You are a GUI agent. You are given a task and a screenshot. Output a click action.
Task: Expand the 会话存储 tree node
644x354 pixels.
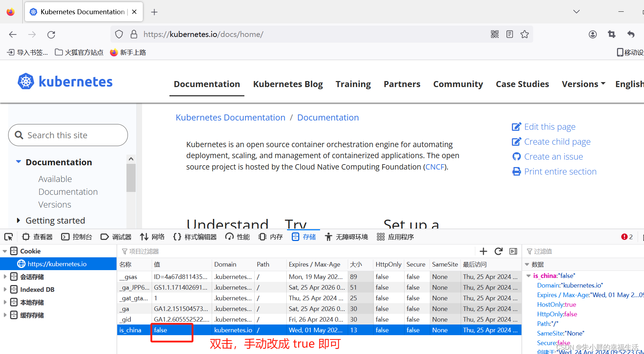point(5,277)
